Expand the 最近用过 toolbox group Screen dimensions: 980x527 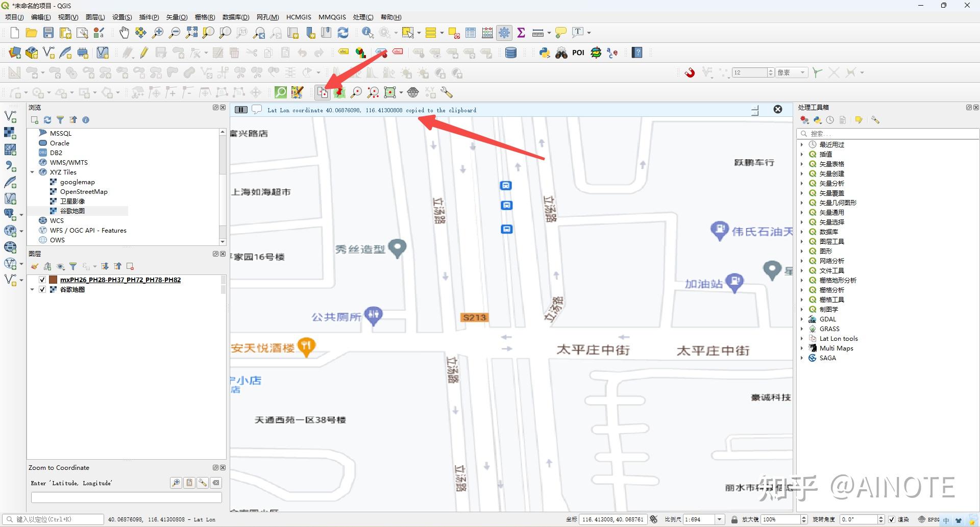pyautogui.click(x=802, y=144)
